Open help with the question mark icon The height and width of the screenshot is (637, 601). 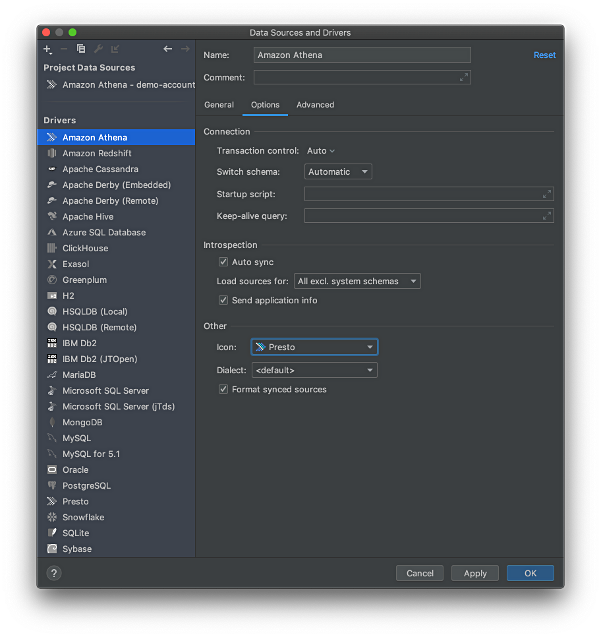54,573
